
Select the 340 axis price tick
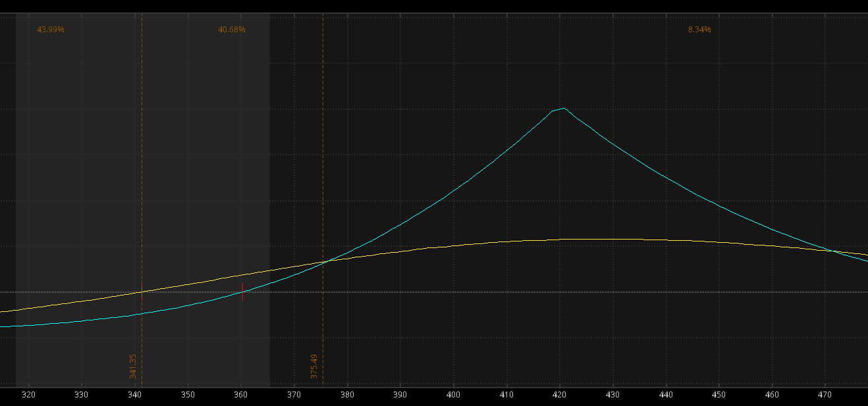tap(134, 395)
